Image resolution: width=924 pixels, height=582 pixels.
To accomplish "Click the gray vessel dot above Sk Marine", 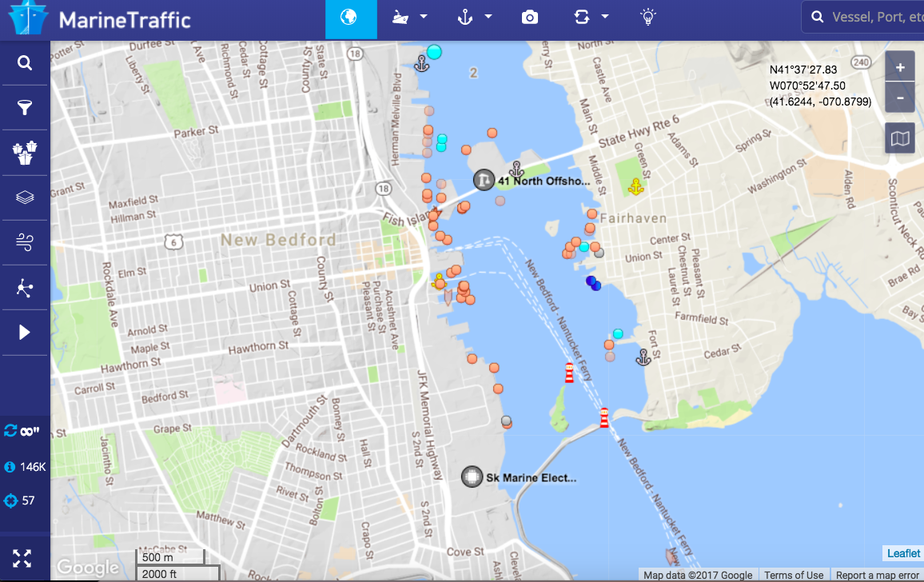I will (x=506, y=421).
